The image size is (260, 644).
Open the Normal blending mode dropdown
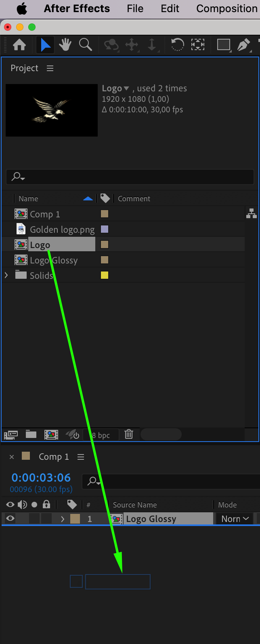point(235,519)
